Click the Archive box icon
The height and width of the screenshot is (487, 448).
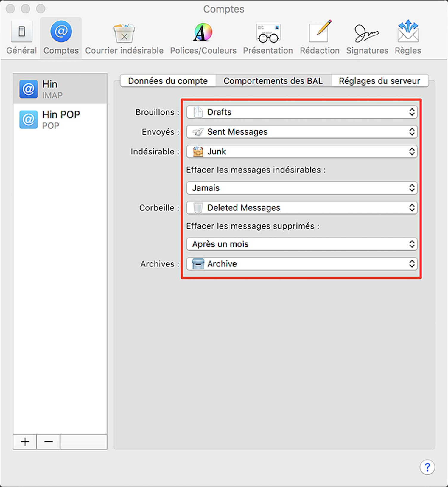(x=198, y=264)
